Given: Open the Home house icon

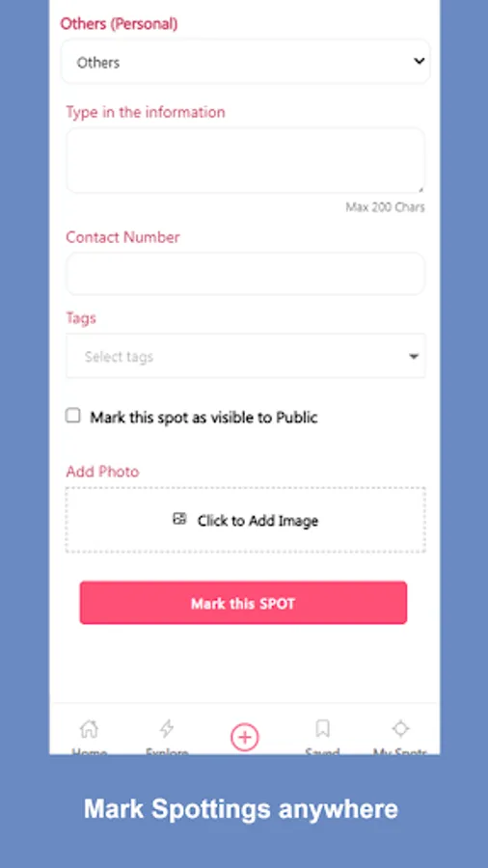Looking at the screenshot, I should (89, 728).
